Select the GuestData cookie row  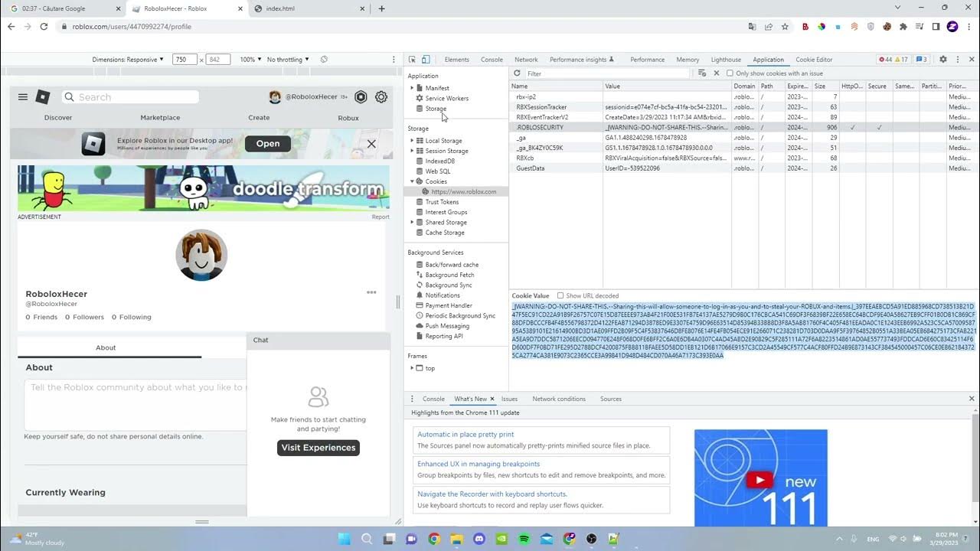coord(744,168)
